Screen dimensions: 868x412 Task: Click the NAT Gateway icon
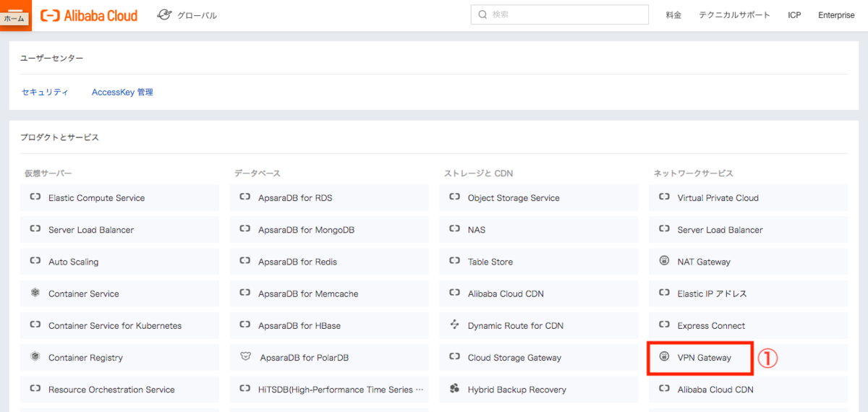click(664, 261)
